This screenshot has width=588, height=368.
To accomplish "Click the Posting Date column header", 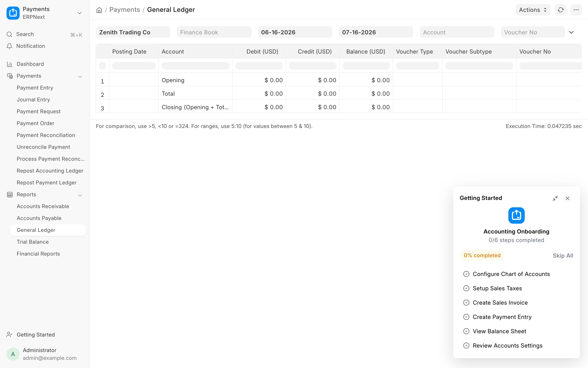I will [134, 52].
